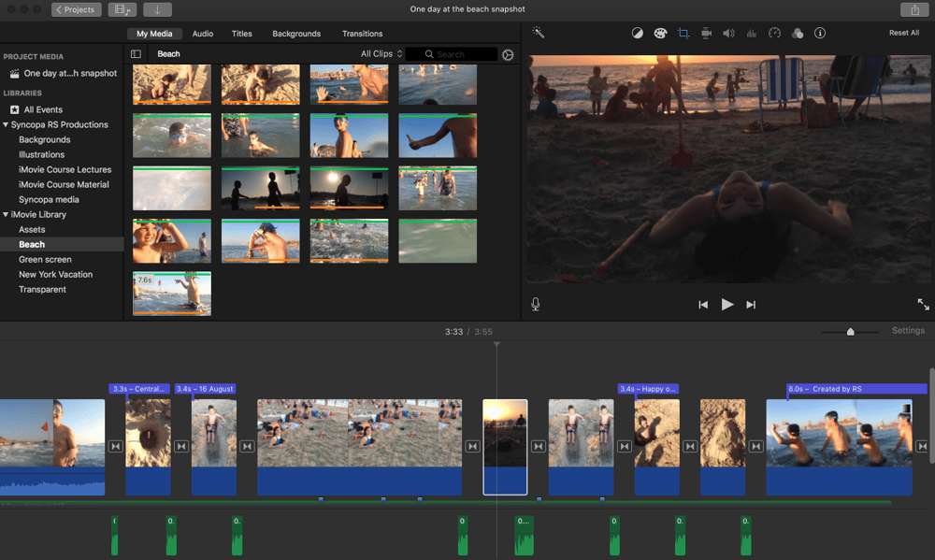Viewport: 935px width, 560px height.
Task: Toggle fullscreen viewer playback
Action: 923,304
